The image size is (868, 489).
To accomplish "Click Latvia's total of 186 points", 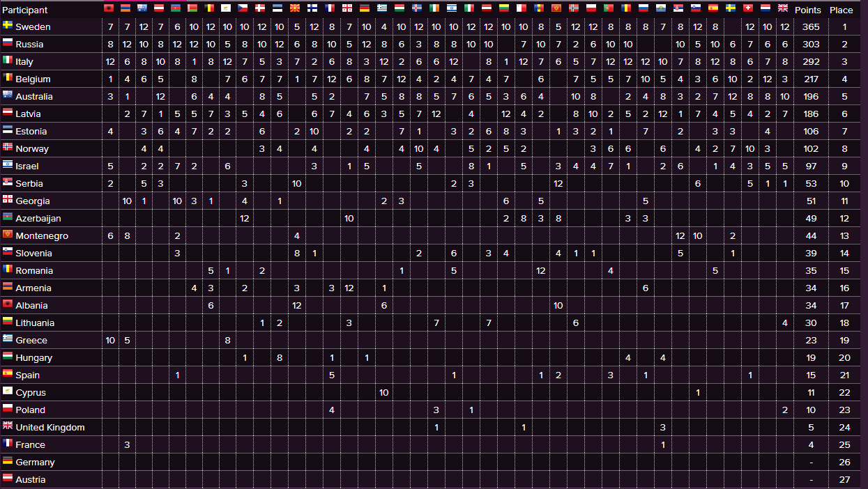I will pos(810,114).
